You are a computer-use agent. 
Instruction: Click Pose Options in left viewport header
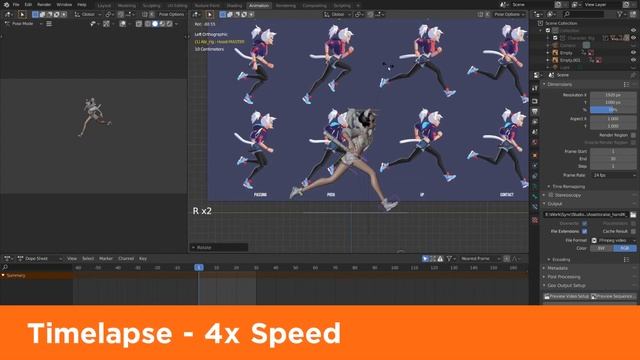click(x=171, y=14)
